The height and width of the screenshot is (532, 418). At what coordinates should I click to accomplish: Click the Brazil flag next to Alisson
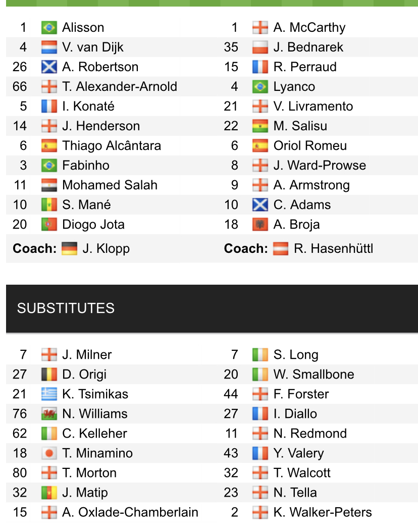tap(49, 27)
